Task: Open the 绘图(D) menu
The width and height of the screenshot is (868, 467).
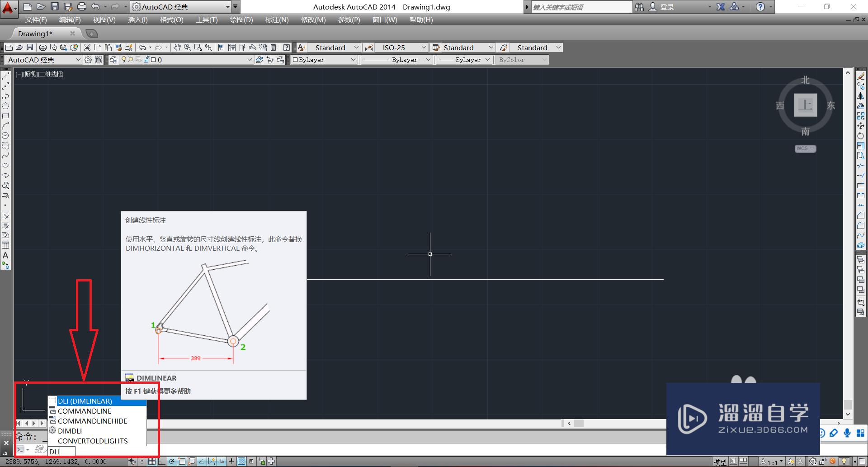Action: [x=241, y=20]
